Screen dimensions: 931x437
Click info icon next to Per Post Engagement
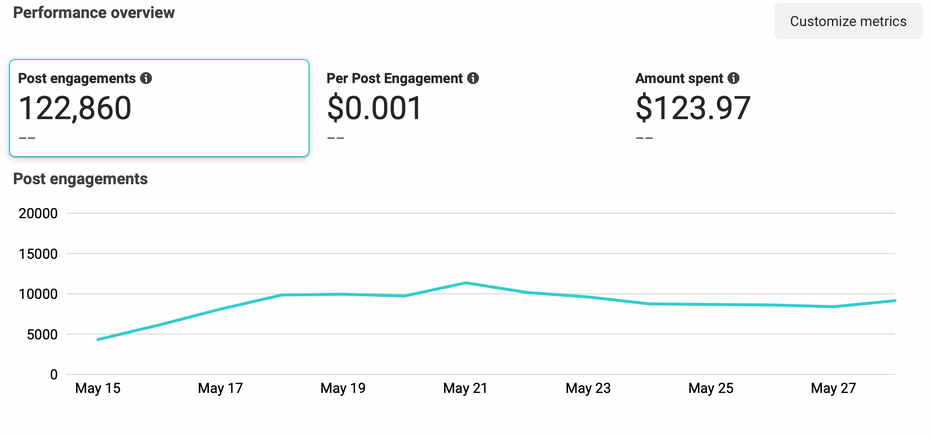(x=473, y=78)
